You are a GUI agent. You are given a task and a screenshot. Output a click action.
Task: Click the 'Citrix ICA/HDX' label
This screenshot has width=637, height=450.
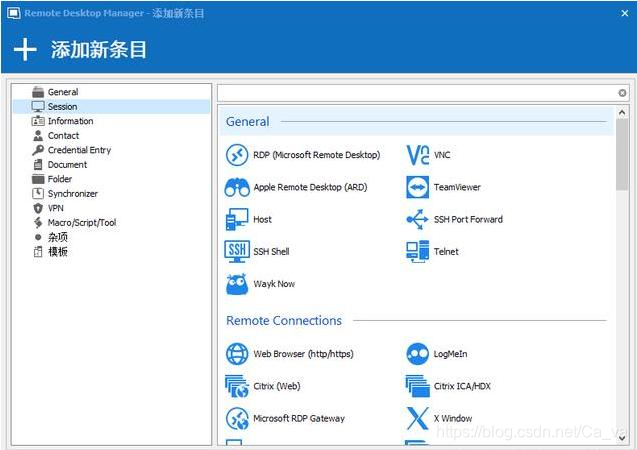[462, 386]
